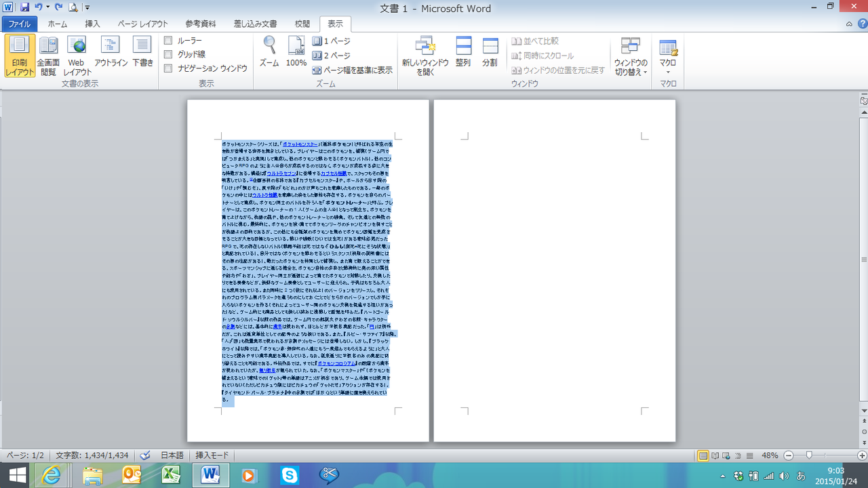Switch to Outline view (アウトライン)
Screen dimensions: 868x488
(x=111, y=52)
